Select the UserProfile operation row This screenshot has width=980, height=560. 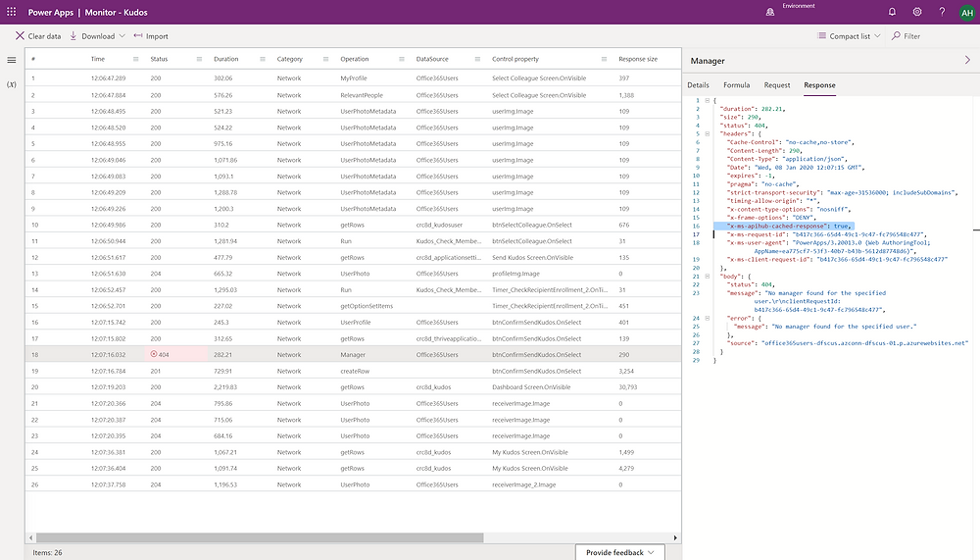pyautogui.click(x=353, y=323)
